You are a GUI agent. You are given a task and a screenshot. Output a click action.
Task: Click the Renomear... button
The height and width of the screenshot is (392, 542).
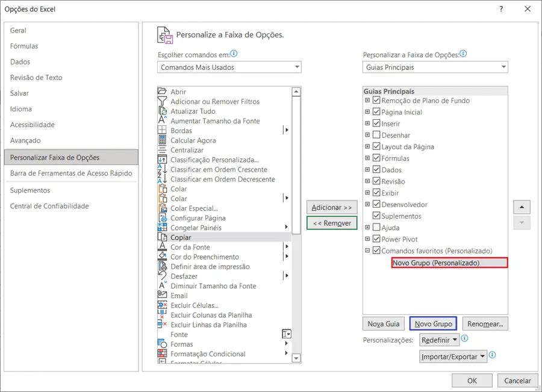tap(485, 324)
